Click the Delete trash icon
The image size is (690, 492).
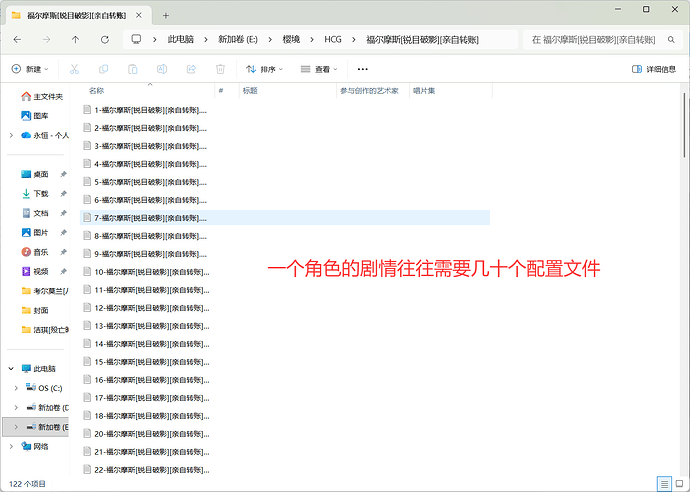(x=220, y=69)
